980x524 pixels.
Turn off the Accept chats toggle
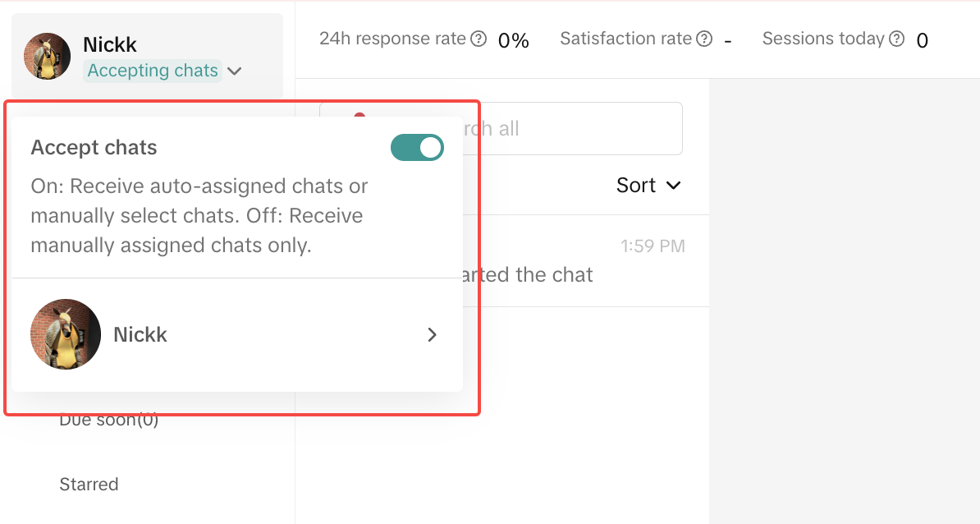point(417,148)
